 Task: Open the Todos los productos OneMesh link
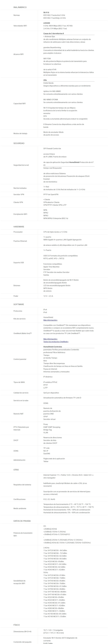56,342
